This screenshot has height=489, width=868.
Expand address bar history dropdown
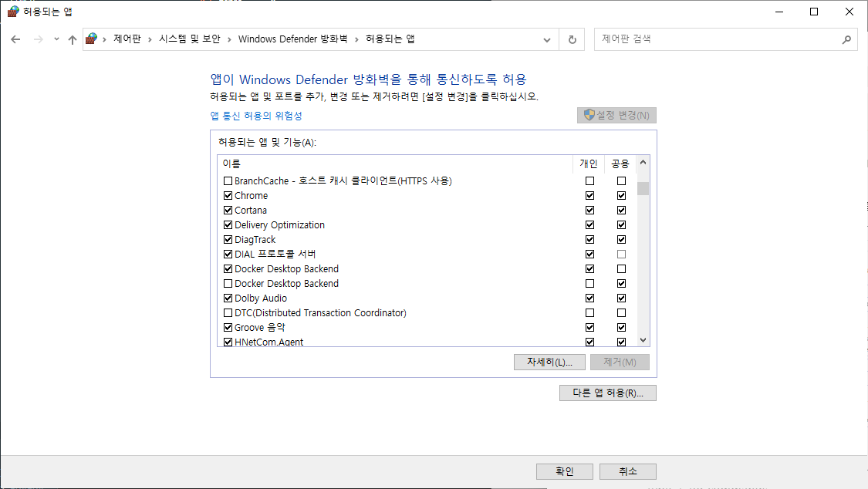tap(547, 40)
